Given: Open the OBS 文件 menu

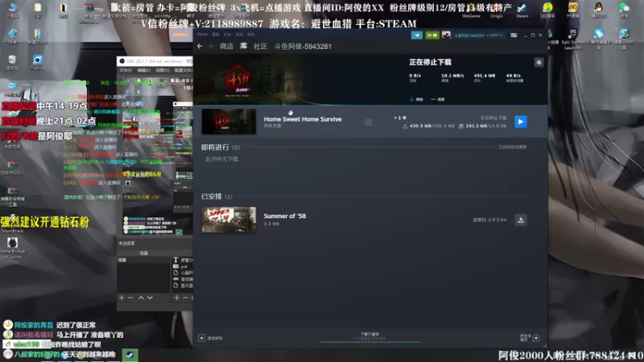Looking at the screenshot, I should [x=125, y=71].
